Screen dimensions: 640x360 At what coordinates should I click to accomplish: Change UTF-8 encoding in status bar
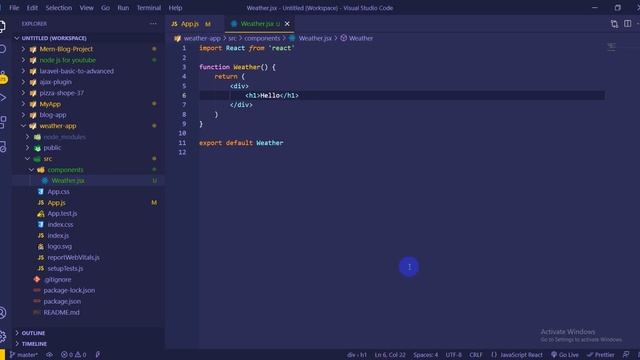pyautogui.click(x=453, y=355)
